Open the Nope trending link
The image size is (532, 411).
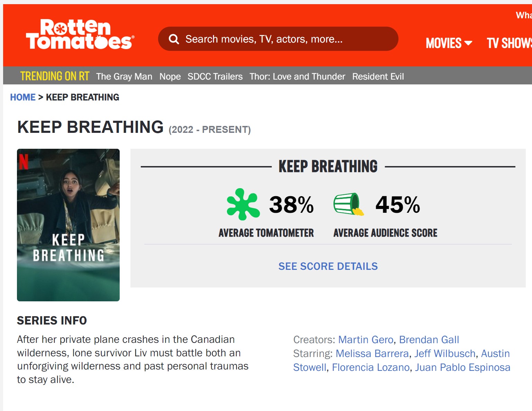[170, 76]
